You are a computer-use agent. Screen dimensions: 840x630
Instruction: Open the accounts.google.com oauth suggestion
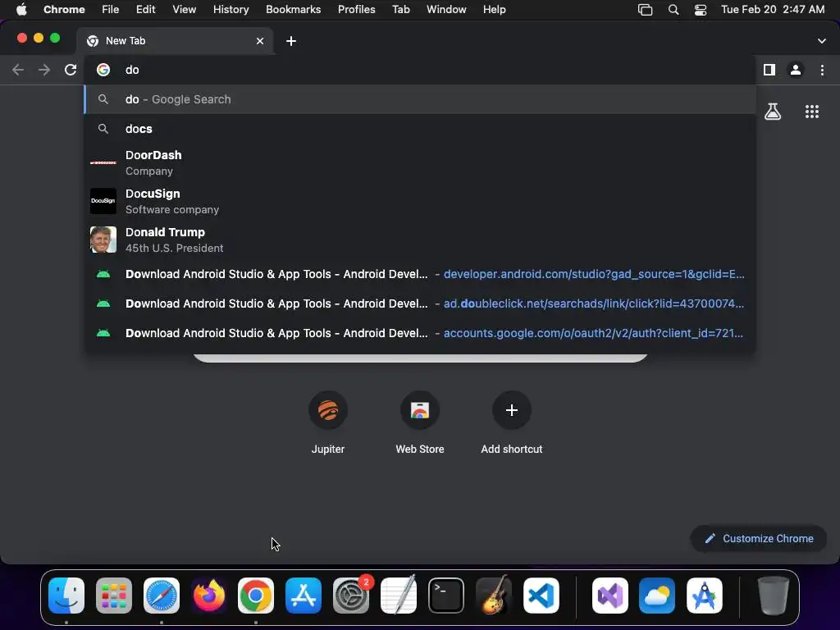(421, 333)
